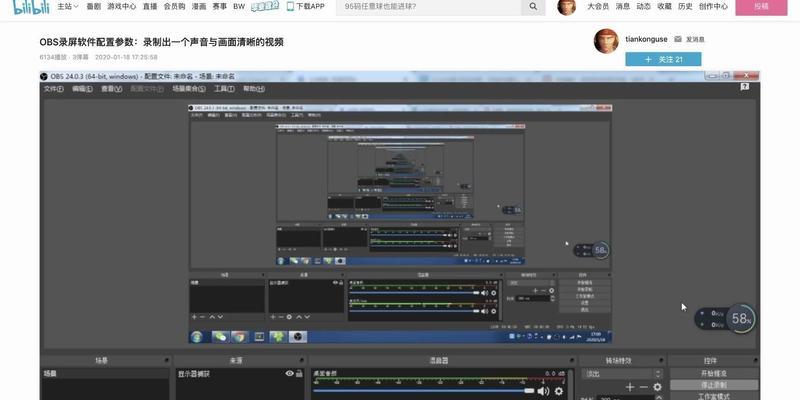
Task: Remove transition with the minus icon
Action: click(643, 387)
